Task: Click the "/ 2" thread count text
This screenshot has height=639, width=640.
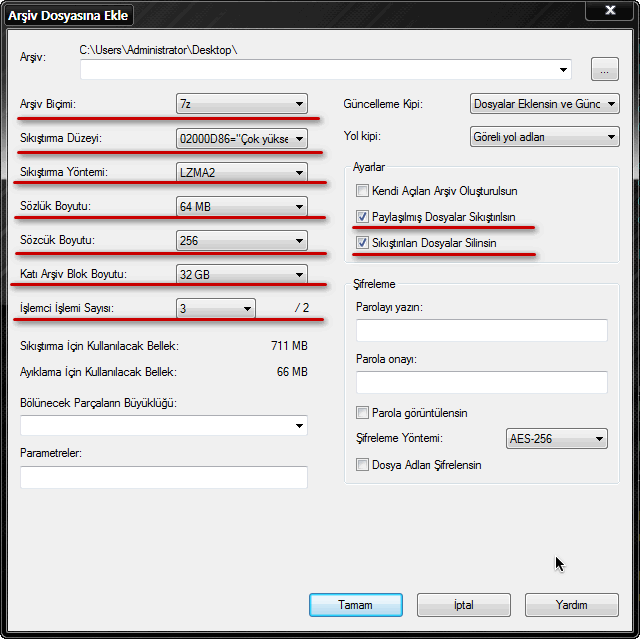Action: coord(302,308)
